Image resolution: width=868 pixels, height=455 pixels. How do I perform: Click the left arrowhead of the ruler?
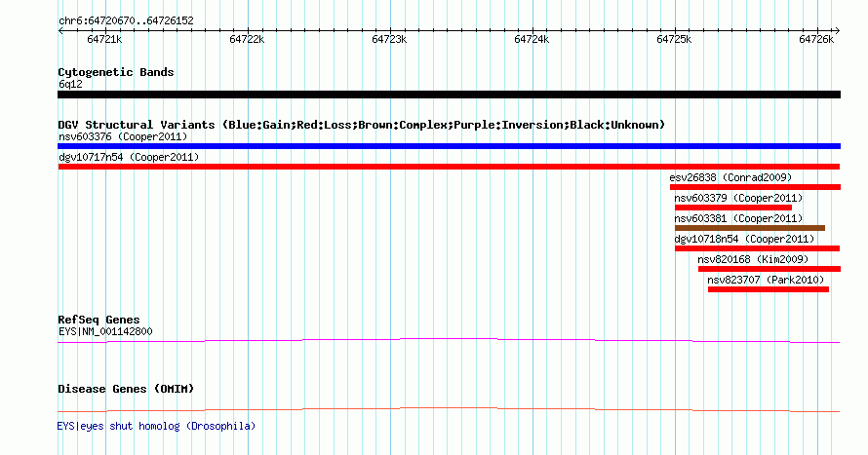point(60,31)
